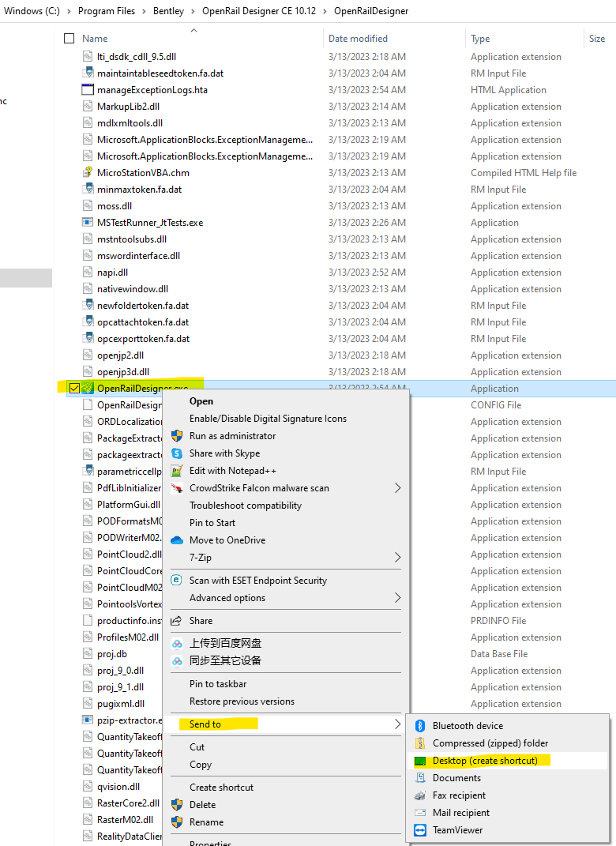Select the openjp3d.dll file name
Image resolution: width=616 pixels, height=846 pixels.
pyautogui.click(x=123, y=372)
